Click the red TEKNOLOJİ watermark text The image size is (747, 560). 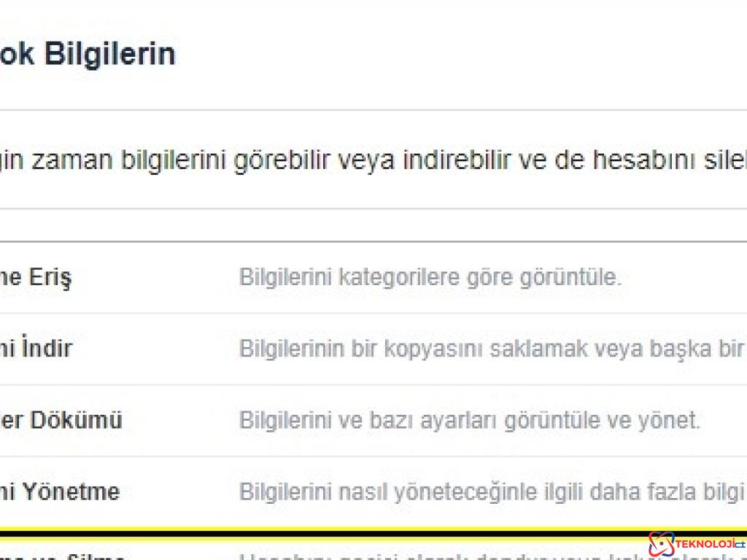(x=705, y=543)
